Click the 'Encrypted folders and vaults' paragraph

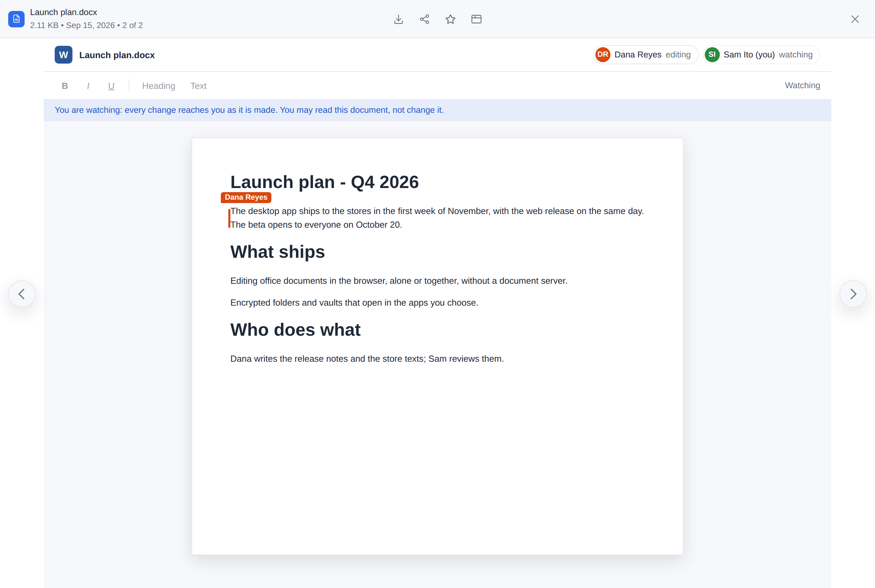pos(354,303)
